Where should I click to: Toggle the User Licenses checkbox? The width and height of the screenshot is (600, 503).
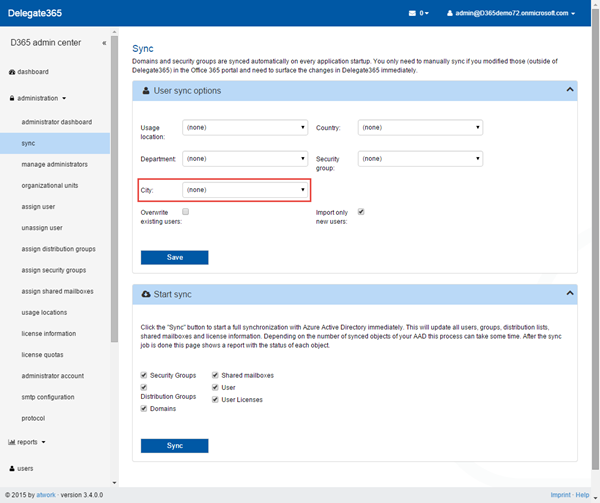tap(215, 398)
